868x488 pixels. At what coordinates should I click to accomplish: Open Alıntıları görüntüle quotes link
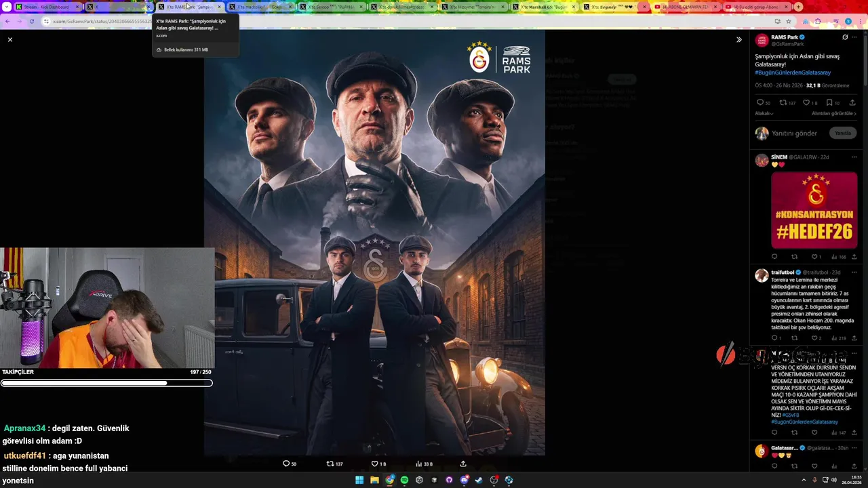[834, 113]
